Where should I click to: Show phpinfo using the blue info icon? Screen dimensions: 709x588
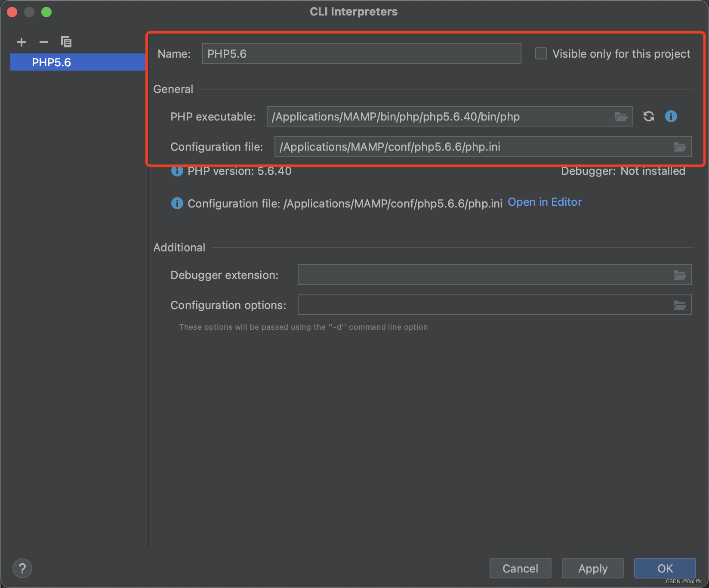click(671, 116)
